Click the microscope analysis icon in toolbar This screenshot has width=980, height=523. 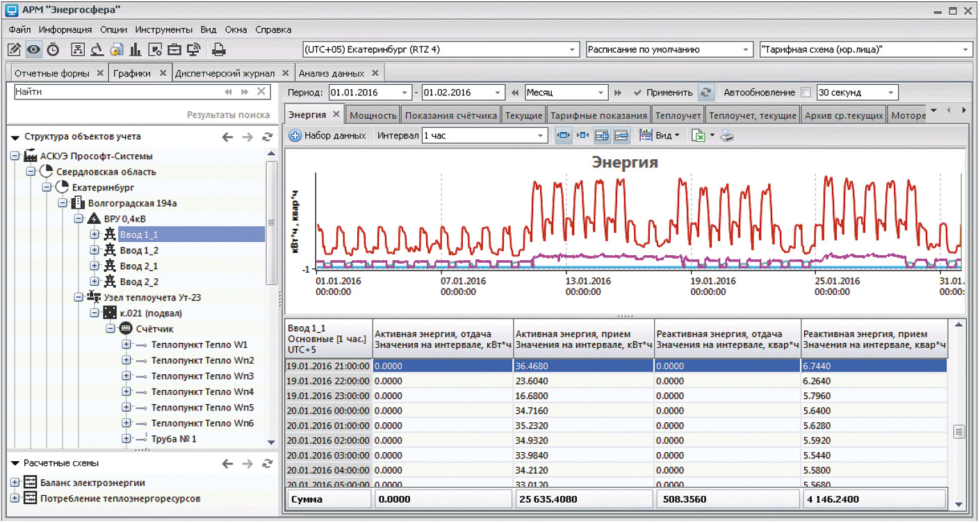(97, 49)
